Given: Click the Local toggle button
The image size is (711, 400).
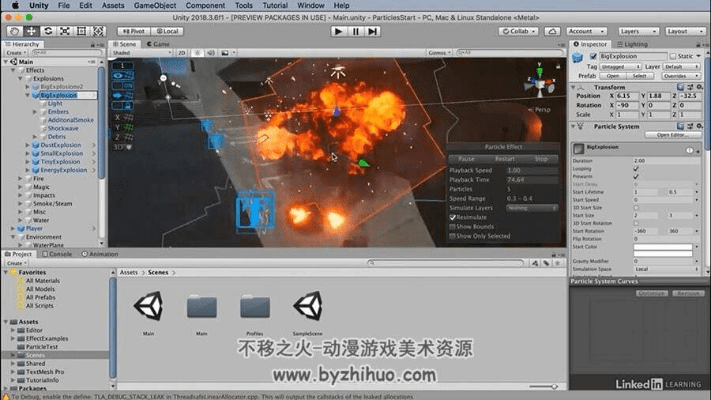Looking at the screenshot, I should tap(167, 31).
